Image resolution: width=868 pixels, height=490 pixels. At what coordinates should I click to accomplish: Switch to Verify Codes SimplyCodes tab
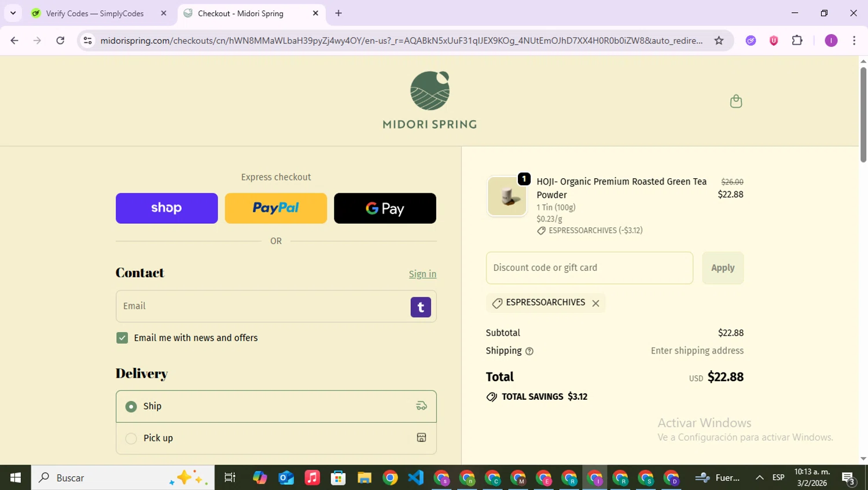tap(95, 13)
